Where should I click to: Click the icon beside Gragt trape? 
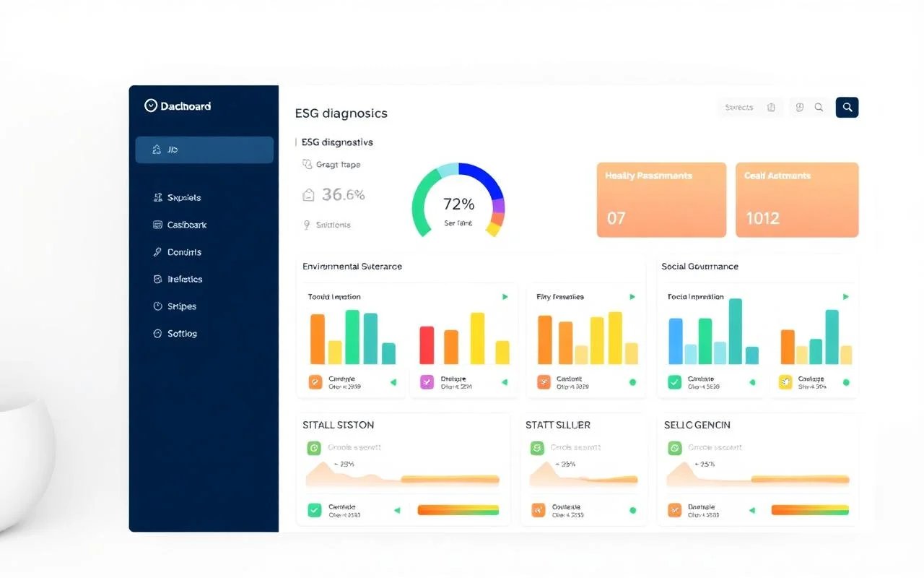pyautogui.click(x=307, y=164)
